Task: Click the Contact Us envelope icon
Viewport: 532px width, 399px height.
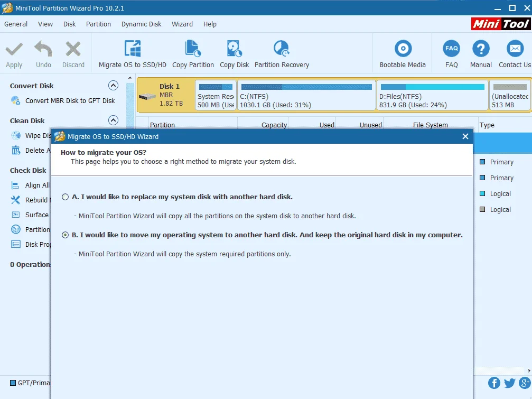Action: point(515,49)
